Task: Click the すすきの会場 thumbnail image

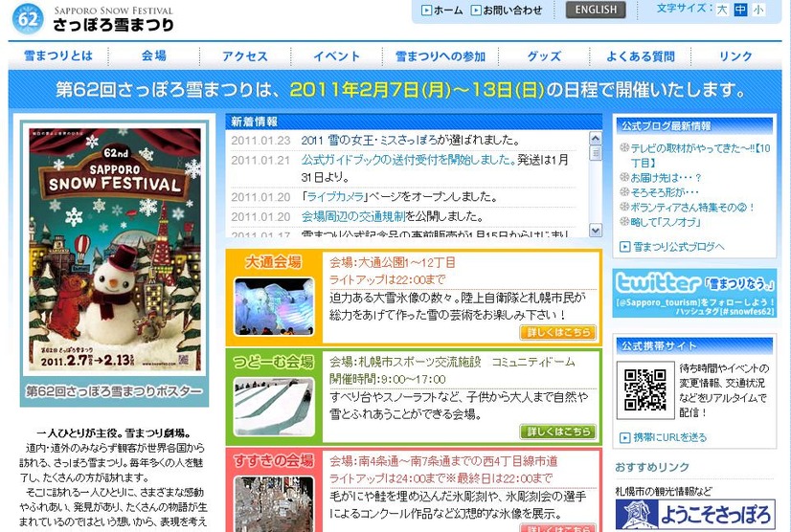Action: [274, 504]
